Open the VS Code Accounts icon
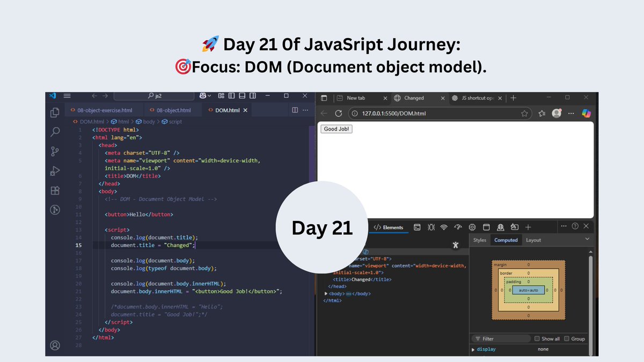644x362 pixels. pos(55,345)
